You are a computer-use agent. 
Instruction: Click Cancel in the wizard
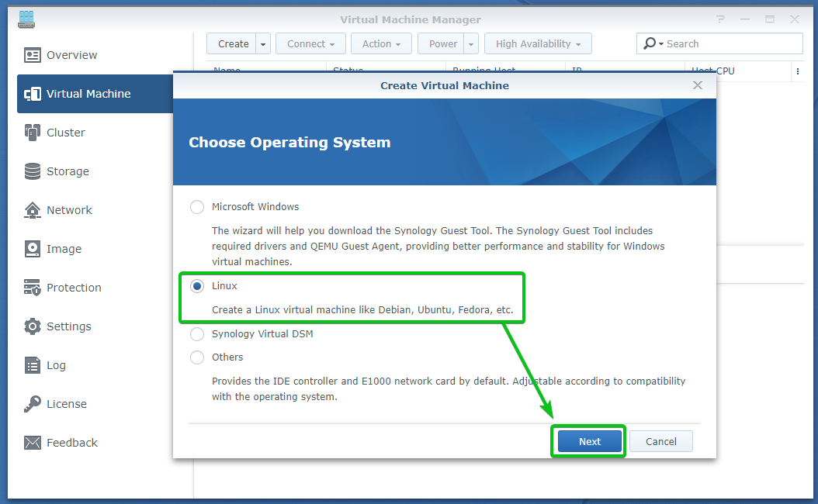click(661, 441)
